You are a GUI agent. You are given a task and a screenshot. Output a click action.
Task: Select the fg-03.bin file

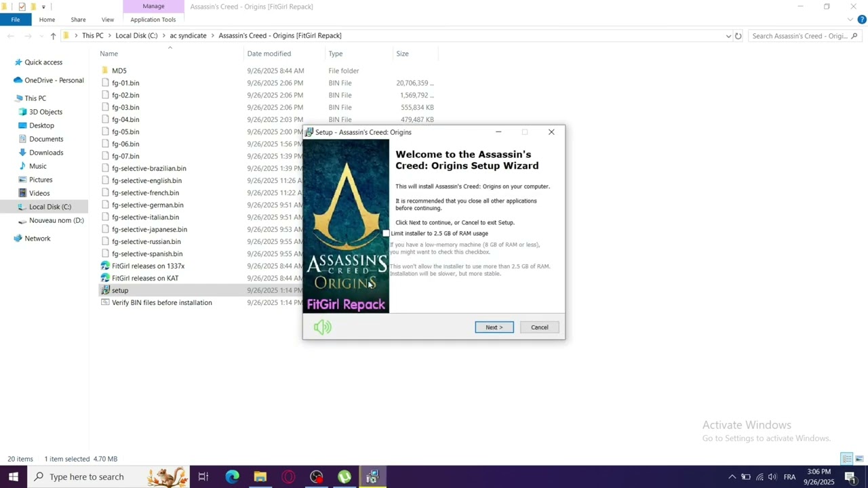pos(125,107)
